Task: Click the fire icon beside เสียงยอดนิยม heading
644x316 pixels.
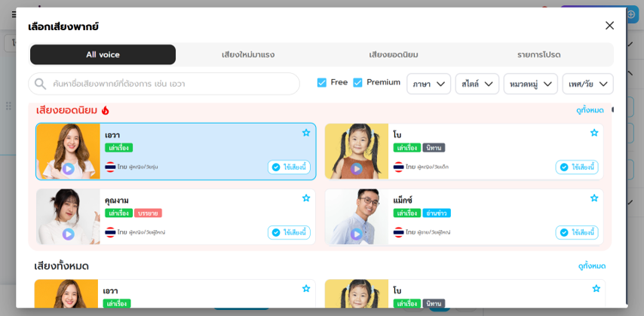Action: 105,110
